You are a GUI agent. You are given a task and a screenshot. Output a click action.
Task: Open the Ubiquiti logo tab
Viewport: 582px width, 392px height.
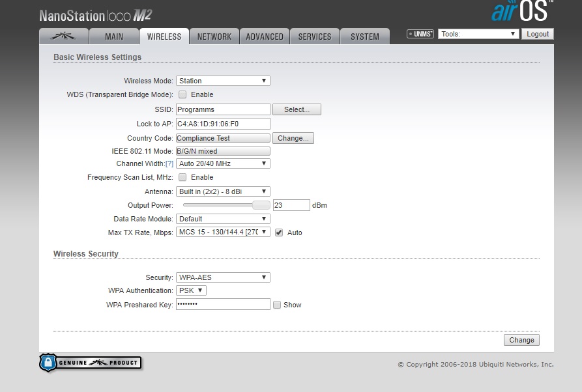coord(64,36)
